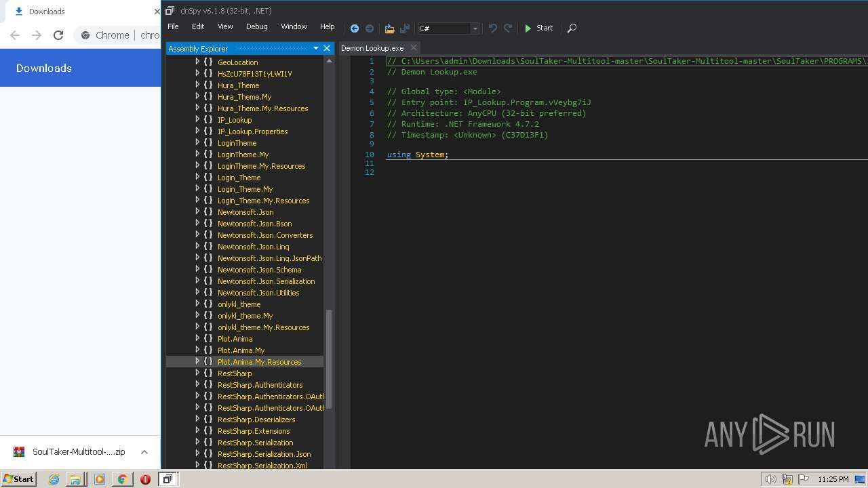Switch to the Demon Lookup.exe tab

pos(372,48)
